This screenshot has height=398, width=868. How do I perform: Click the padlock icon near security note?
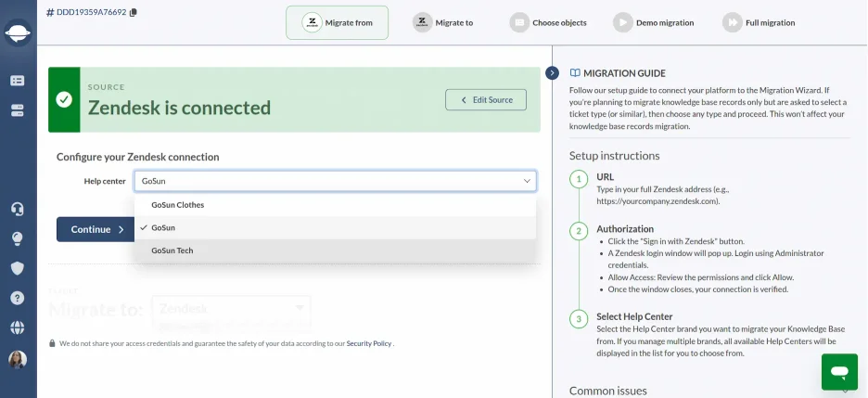click(52, 343)
